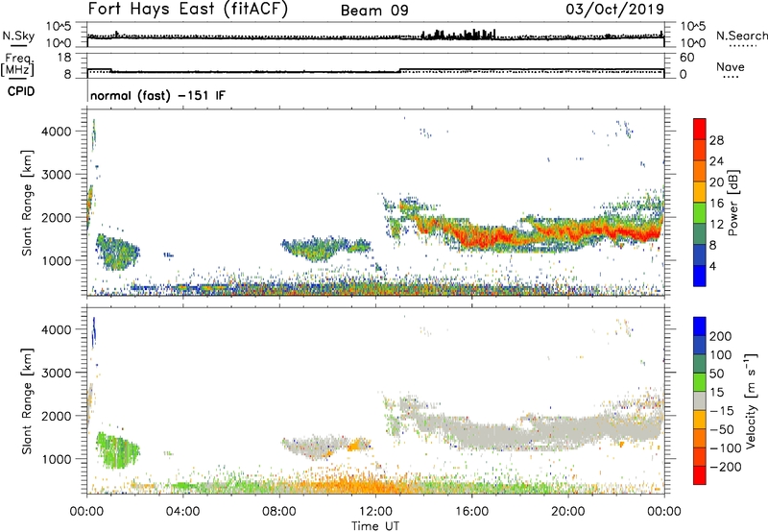Viewport: 768px width, 532px height.
Task: Click the '-15' tick on Velocity colorbar
Action: [722, 411]
